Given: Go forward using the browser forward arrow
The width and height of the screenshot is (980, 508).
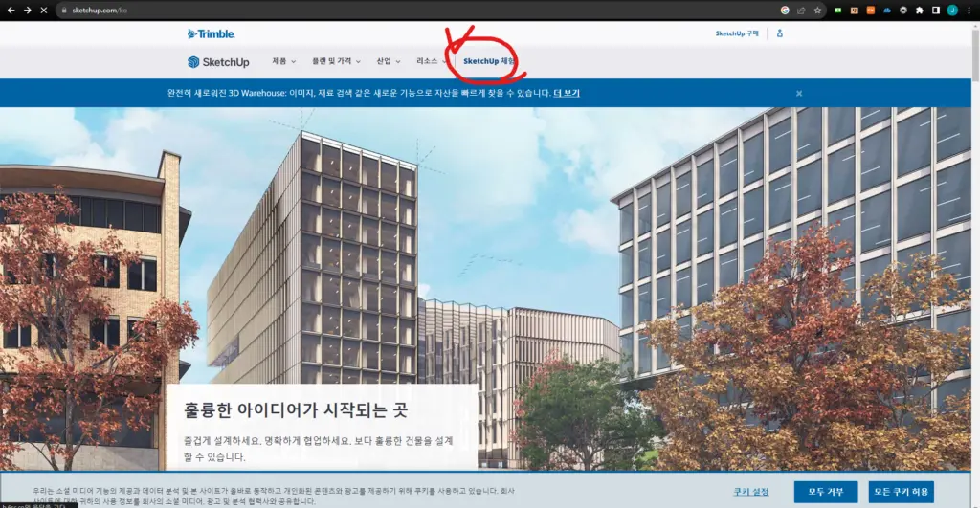Looking at the screenshot, I should pyautogui.click(x=28, y=10).
